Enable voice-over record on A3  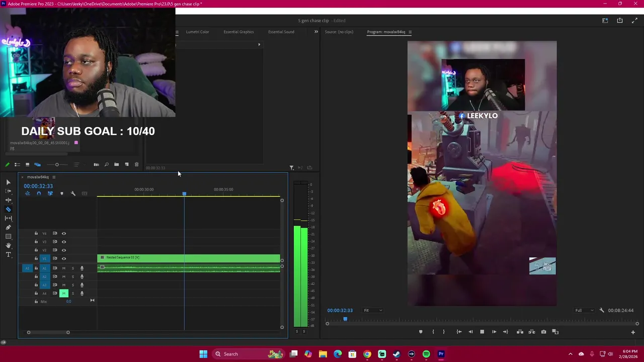click(82, 285)
